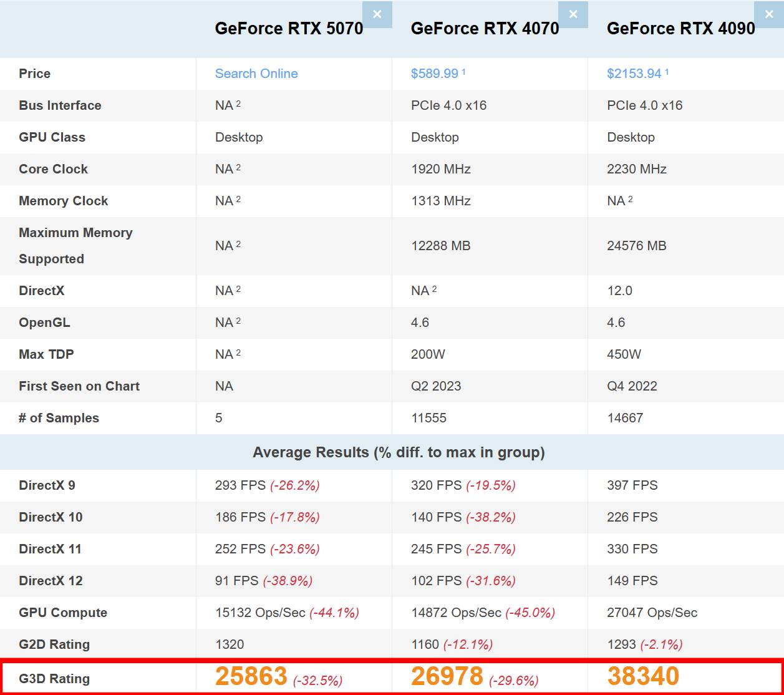Click footnote 2 beside RTX 5070 Bus Interface
This screenshot has height=695, width=784.
238,104
